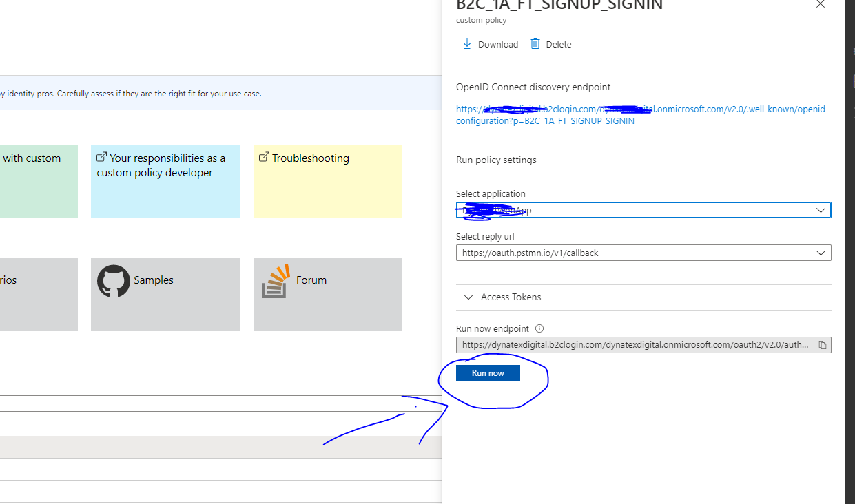Open the Select application dropdown
The image size is (855, 504).
pos(643,210)
